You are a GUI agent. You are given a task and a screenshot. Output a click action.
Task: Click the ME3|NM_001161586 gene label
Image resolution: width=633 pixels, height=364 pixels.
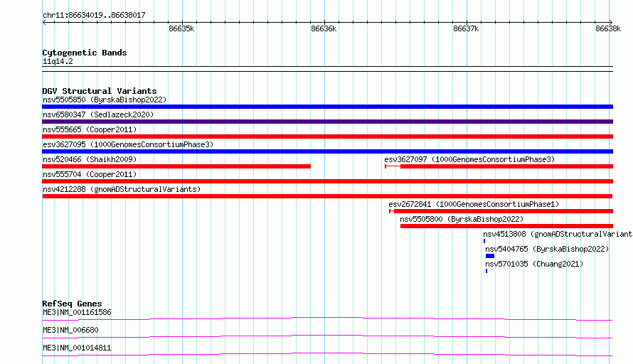point(77,312)
